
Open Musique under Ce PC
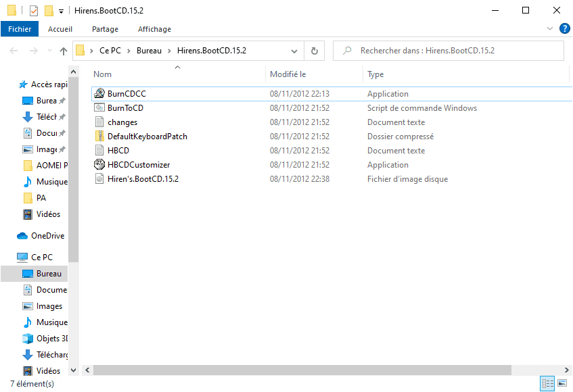coord(45,322)
